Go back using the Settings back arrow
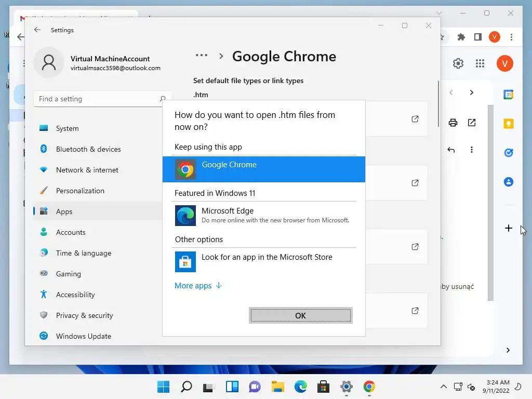 [x=37, y=30]
